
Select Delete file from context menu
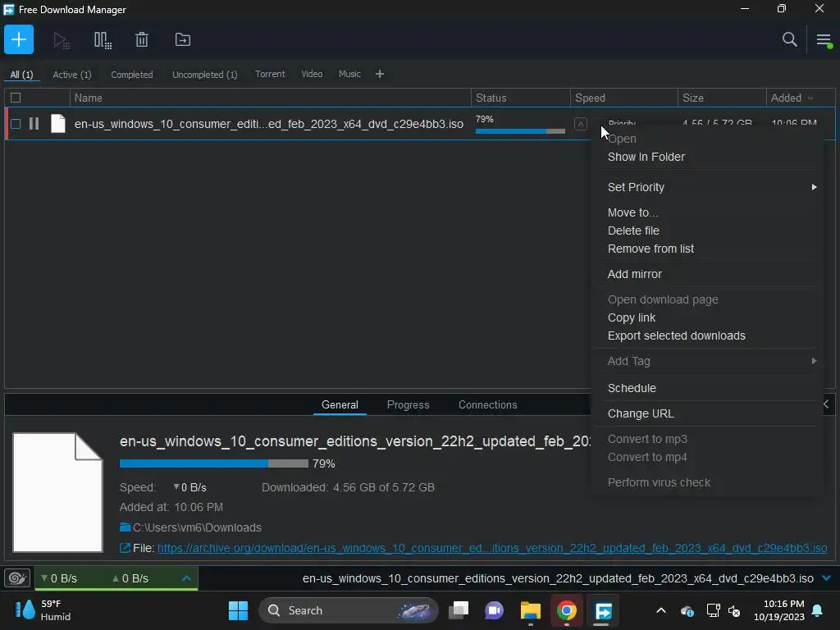tap(633, 231)
